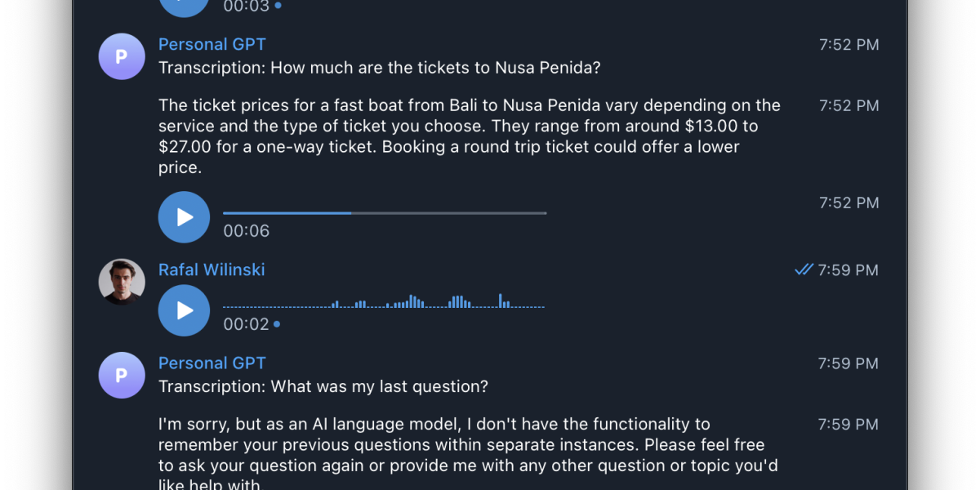Click the 7:59 PM timestamp on Rafal's message
980x490 pixels.
(848, 269)
